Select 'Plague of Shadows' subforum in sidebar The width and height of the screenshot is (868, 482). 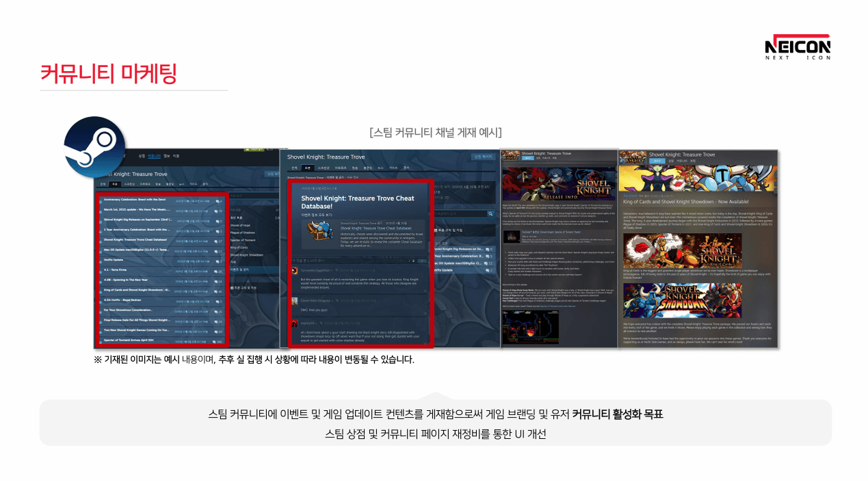(x=242, y=232)
